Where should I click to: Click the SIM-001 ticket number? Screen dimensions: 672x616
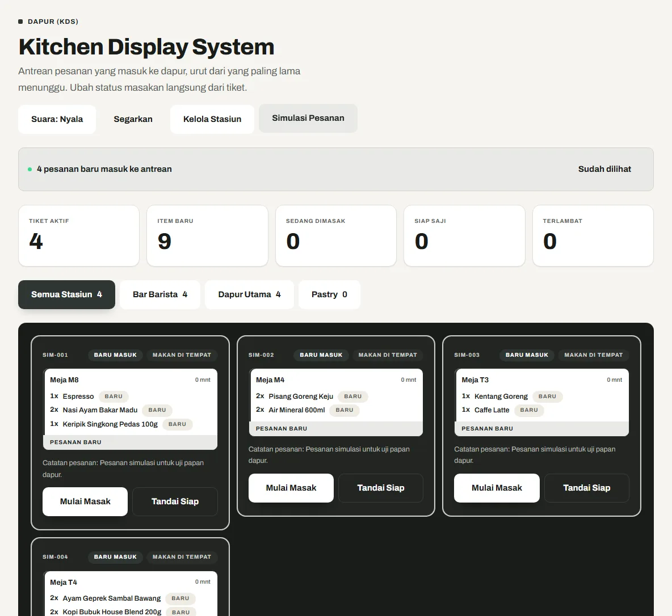pos(55,355)
